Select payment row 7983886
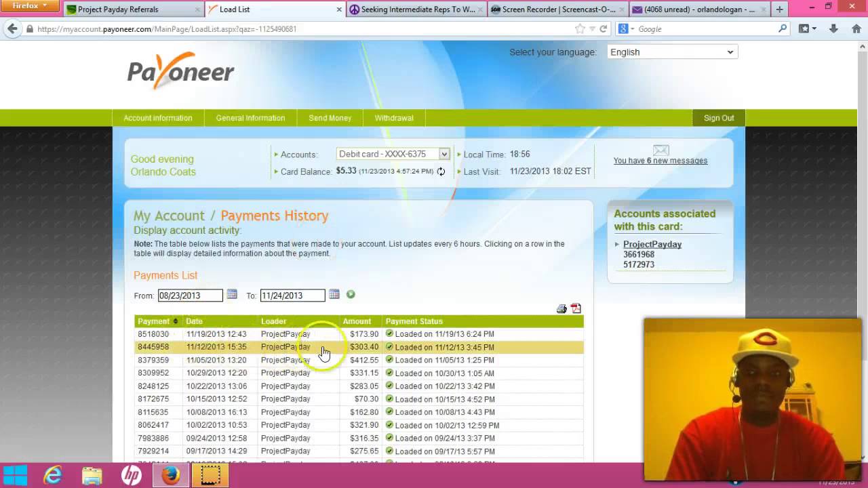This screenshot has width=868, height=488. click(359, 439)
